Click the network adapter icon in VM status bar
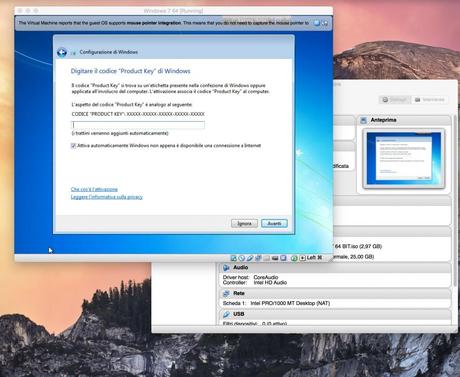 (258, 258)
